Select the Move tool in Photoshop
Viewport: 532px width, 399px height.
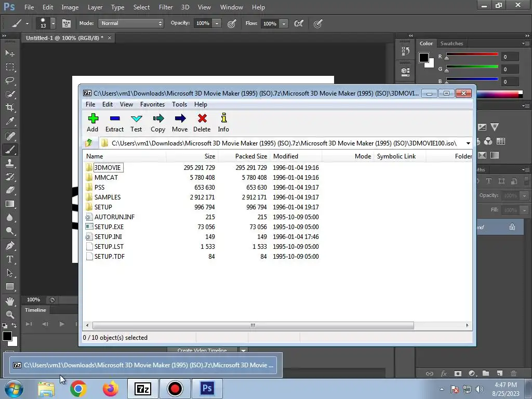coord(10,54)
